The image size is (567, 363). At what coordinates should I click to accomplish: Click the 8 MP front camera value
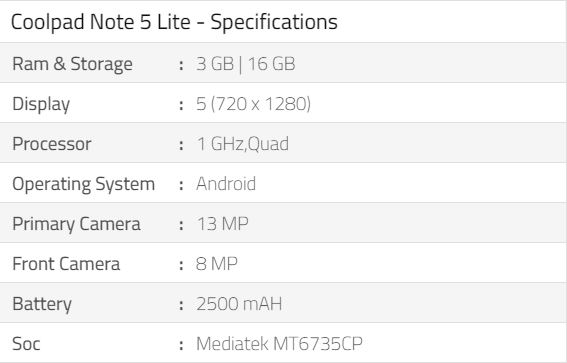(217, 264)
